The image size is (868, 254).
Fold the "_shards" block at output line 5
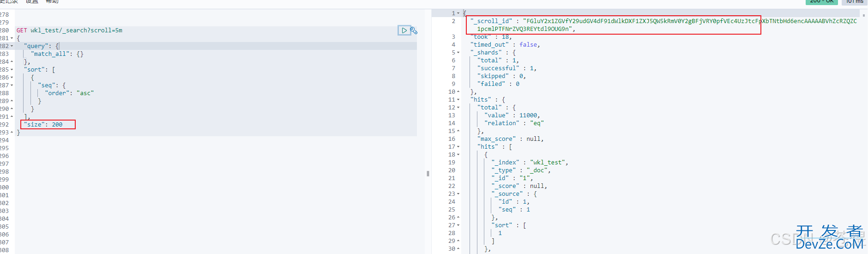458,53
